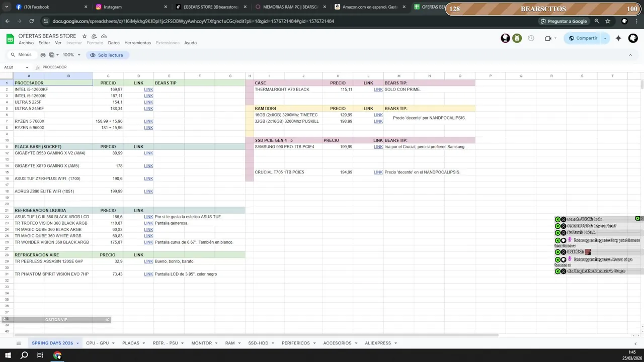
Task: Switch to the PLACAS sheet tab
Action: [130, 343]
